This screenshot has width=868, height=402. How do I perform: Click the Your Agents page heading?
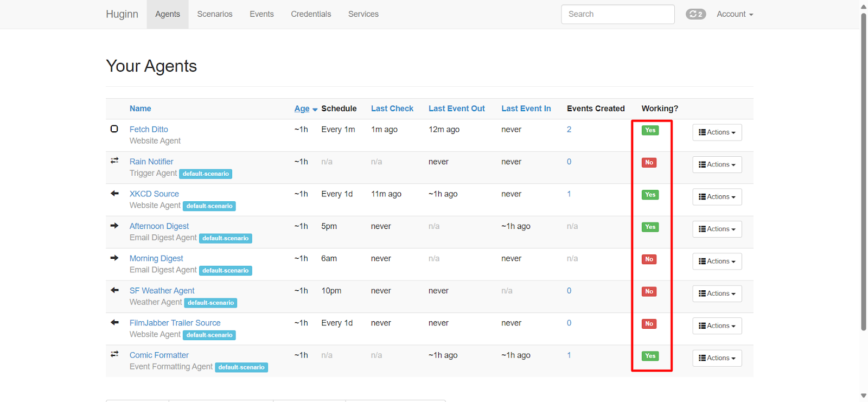151,66
